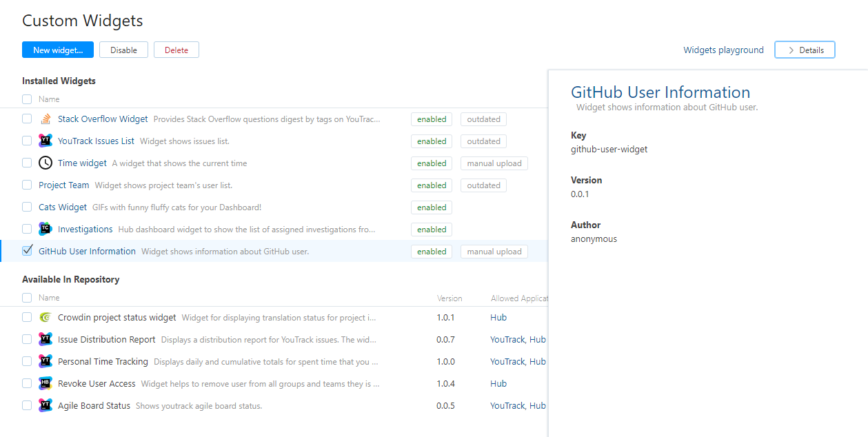
Task: Click YouTrack link in Issue Distribution Report row
Action: click(507, 340)
